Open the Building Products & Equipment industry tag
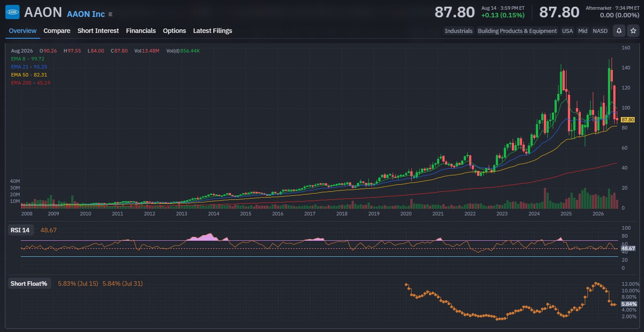644x332 pixels. click(517, 31)
